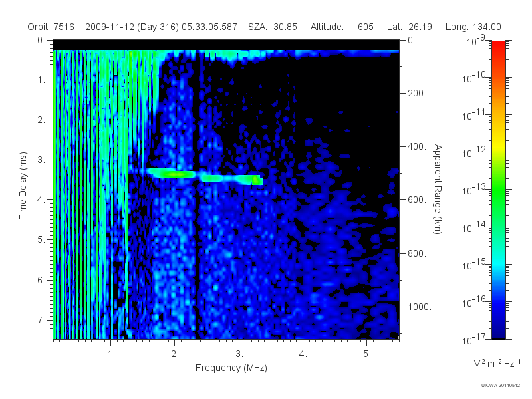
Task: Click the 'Apparent Range (km)' axis label
Action: pyautogui.click(x=438, y=190)
